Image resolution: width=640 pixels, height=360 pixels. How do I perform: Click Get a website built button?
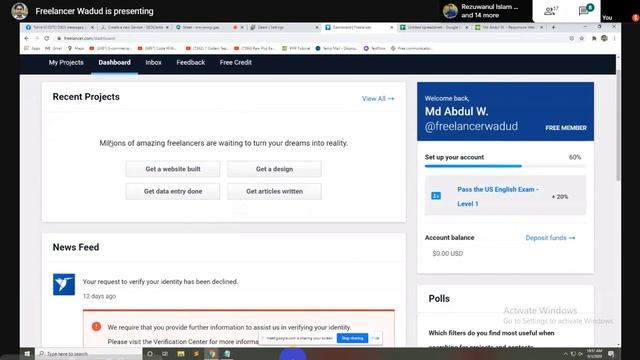[173, 169]
